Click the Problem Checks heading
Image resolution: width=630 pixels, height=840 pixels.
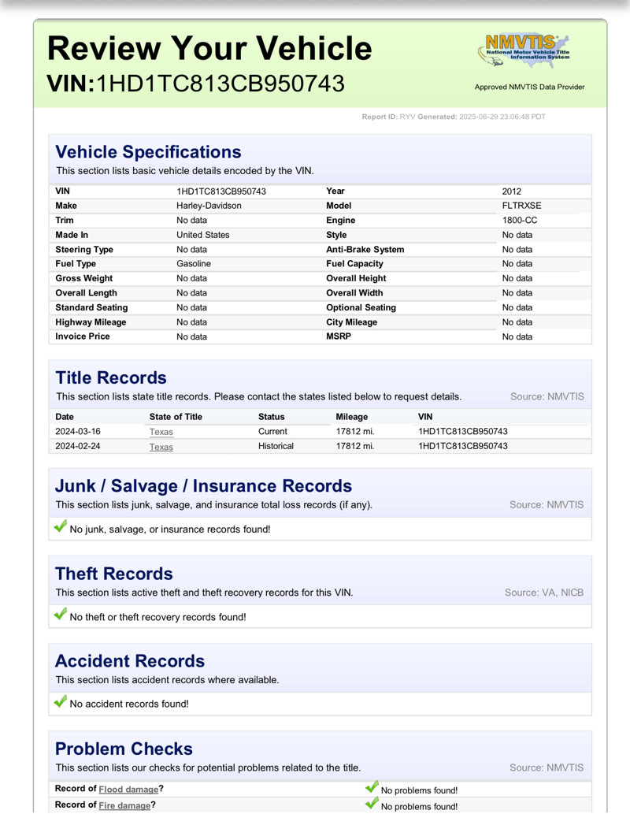tap(124, 749)
